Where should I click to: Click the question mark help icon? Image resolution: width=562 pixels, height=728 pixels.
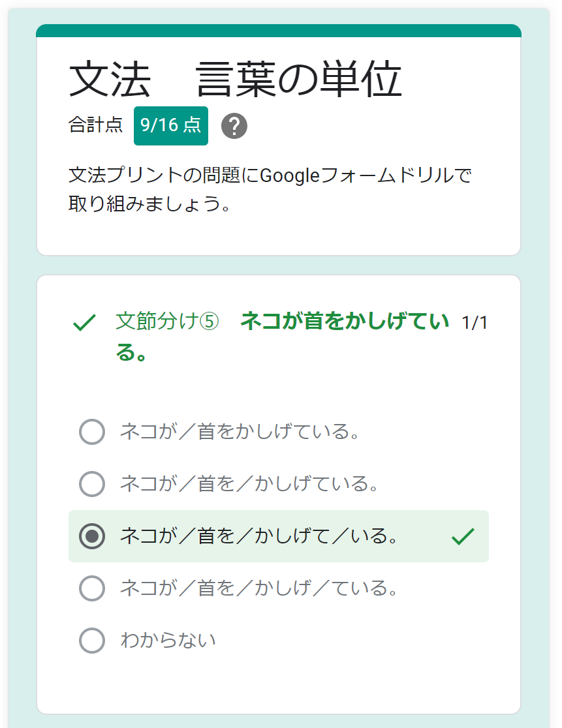(234, 126)
